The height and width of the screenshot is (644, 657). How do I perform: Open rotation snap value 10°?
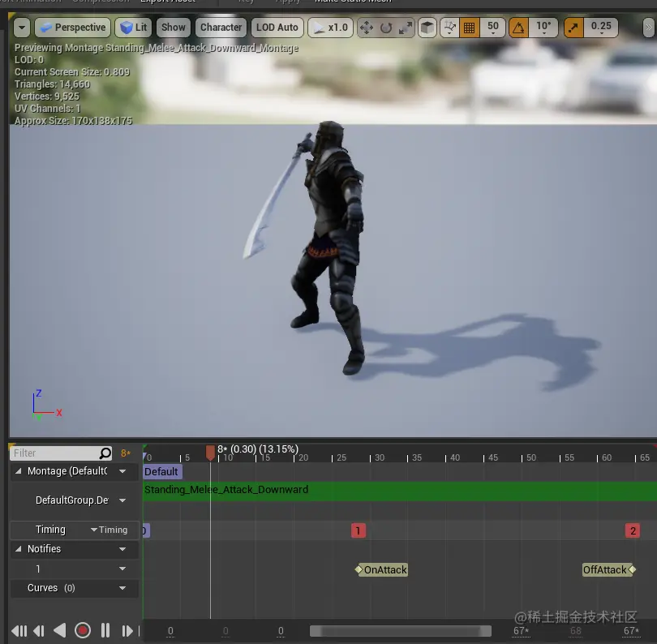click(x=543, y=28)
